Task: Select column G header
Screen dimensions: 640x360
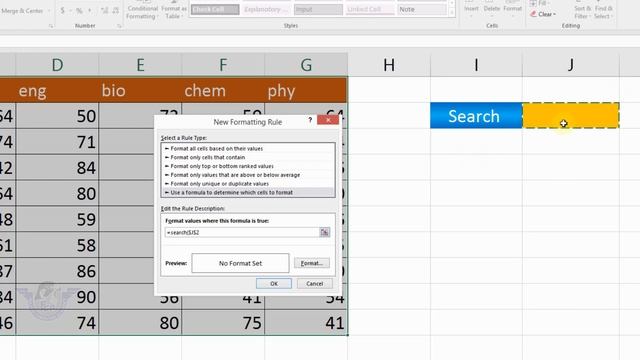Action: coord(306,64)
